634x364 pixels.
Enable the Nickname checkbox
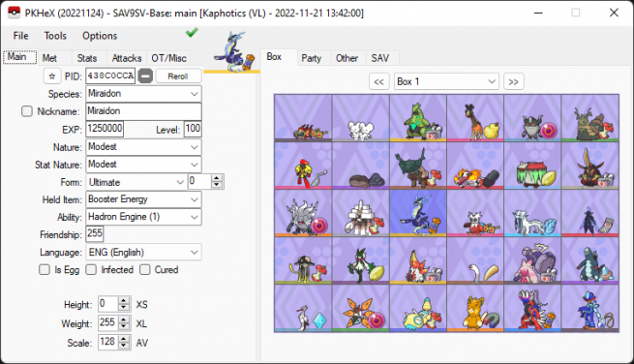coord(27,111)
